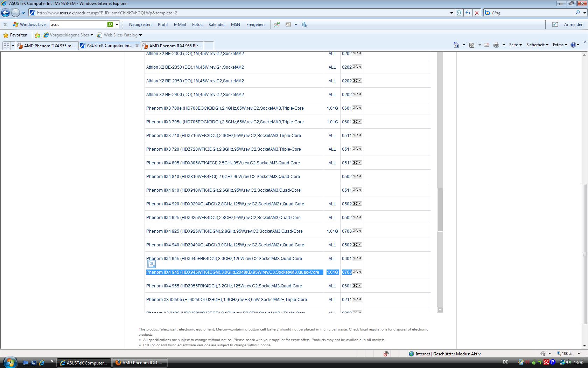Screen dimensions: 588x368
Task: Click the Read Mail envelope icon
Action: click(x=486, y=45)
